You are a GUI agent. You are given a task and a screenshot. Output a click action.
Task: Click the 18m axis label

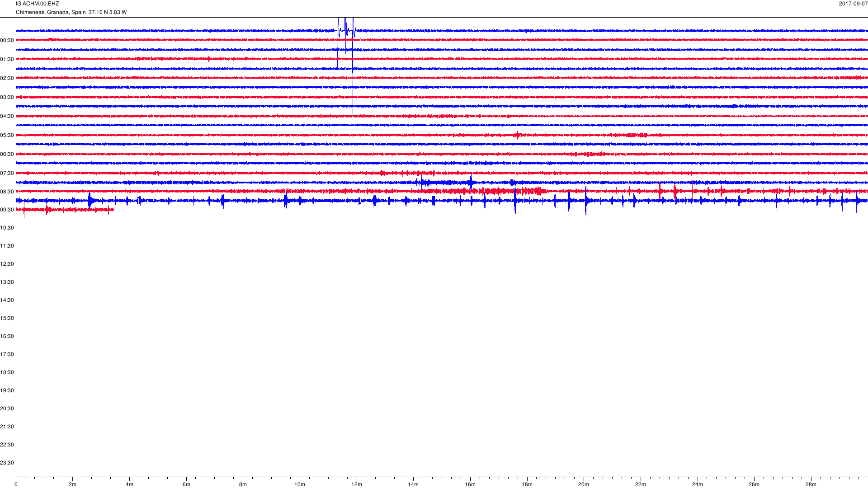pyautogui.click(x=527, y=484)
